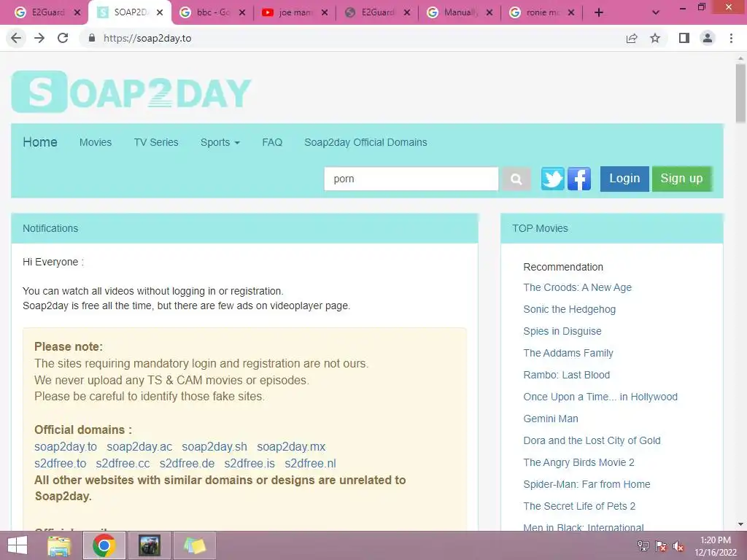This screenshot has height=560, width=747.
Task: Open the TV Series nav item
Action: click(156, 142)
